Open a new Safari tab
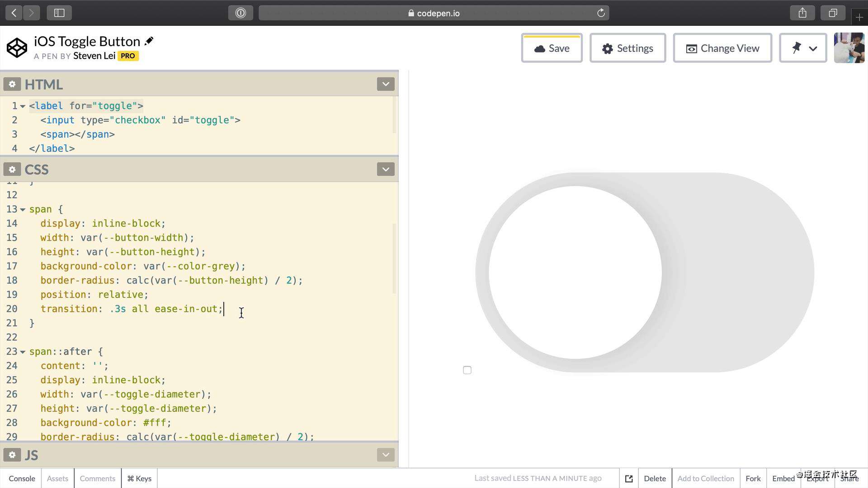868x488 pixels. coord(859,17)
